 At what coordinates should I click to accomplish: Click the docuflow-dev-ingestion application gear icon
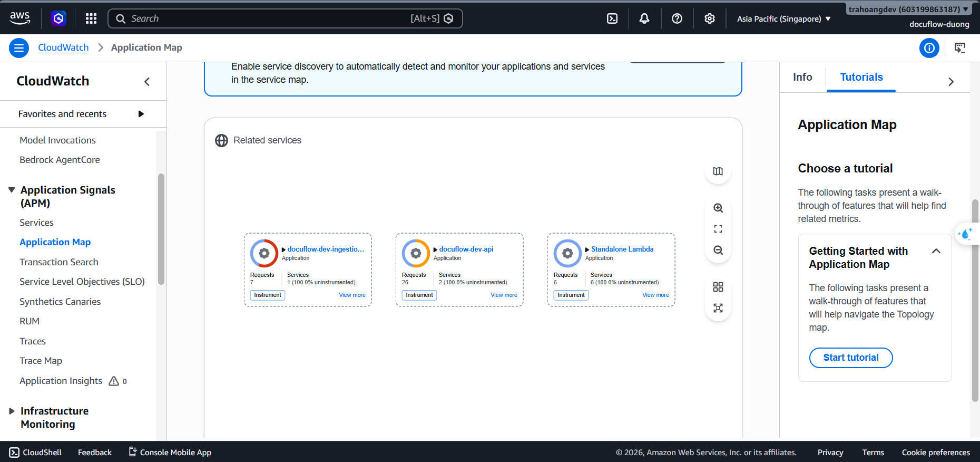[x=264, y=253]
